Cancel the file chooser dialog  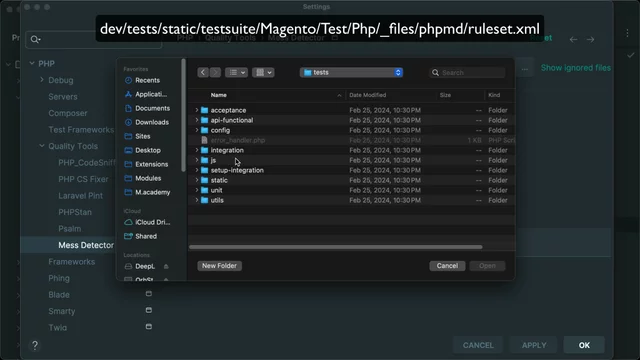(447, 266)
